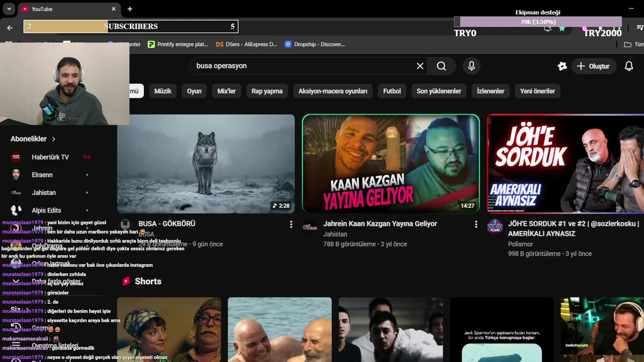Click the SUBSCRIBERS goal progress bar
Screen dimensions: 644x362
(131, 27)
